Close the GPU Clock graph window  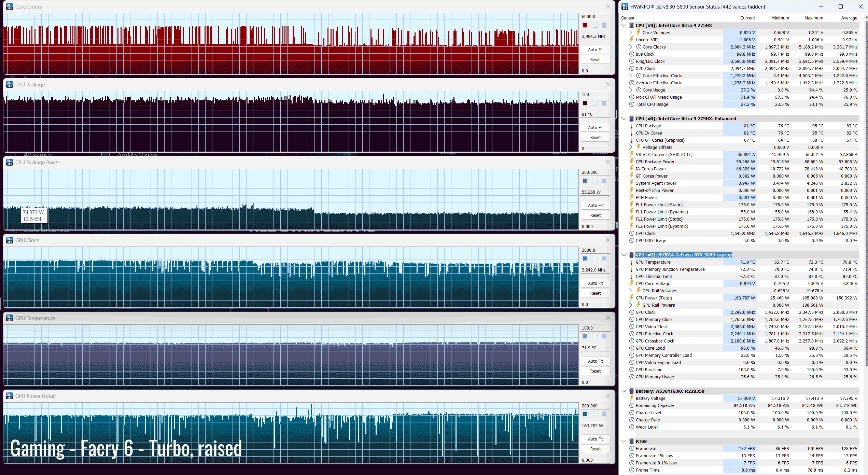pyautogui.click(x=608, y=240)
